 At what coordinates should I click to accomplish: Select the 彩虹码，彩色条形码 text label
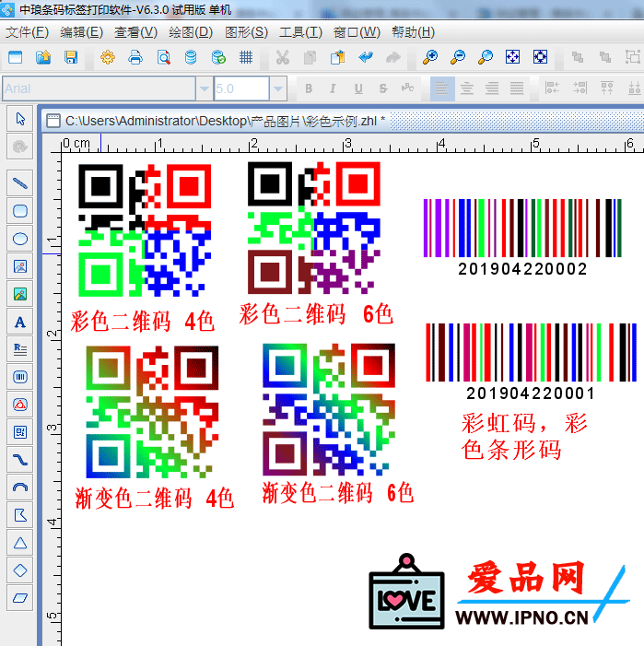pyautogui.click(x=524, y=436)
